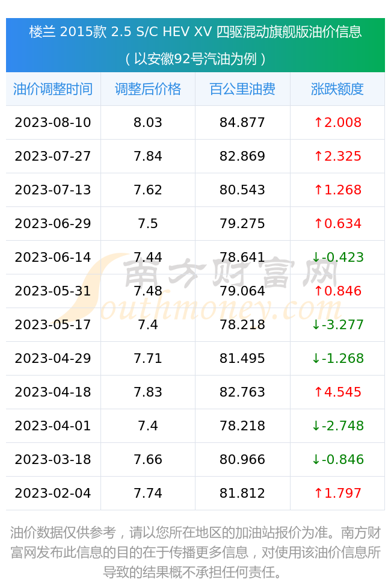Click the green down arrow next to -0.423
The image size is (391, 588).
(316, 257)
